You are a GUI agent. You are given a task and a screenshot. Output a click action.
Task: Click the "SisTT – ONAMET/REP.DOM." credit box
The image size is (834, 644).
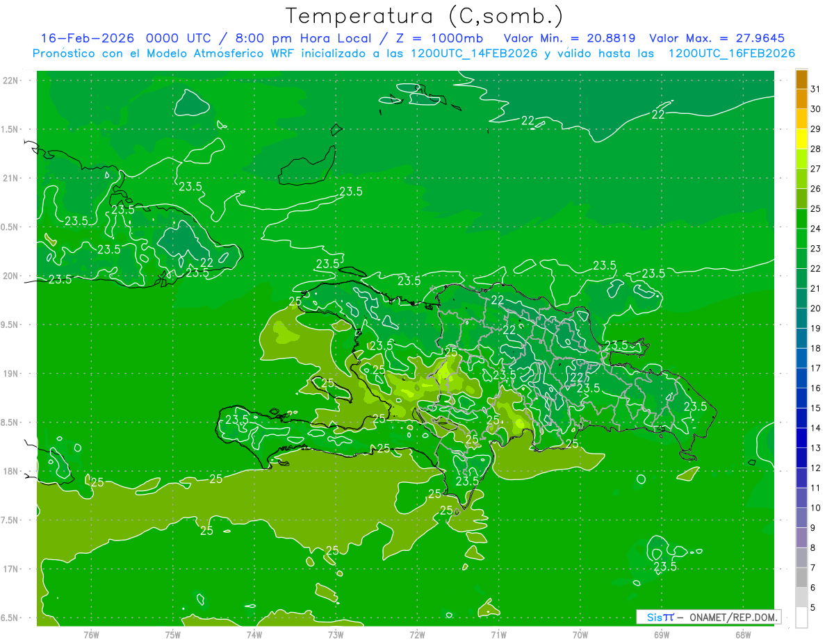click(708, 617)
